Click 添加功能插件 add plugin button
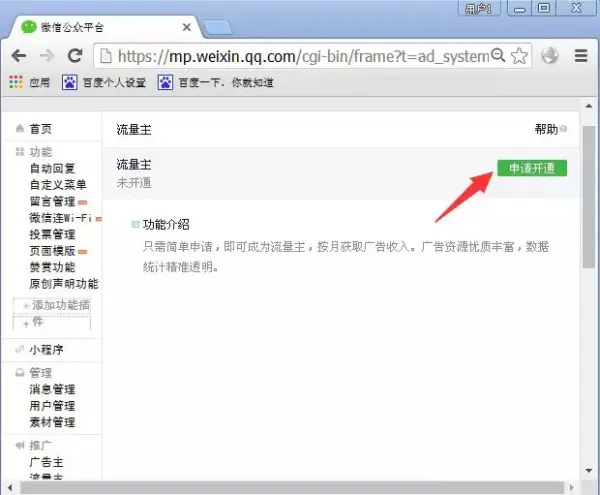The image size is (600, 495). (52, 313)
